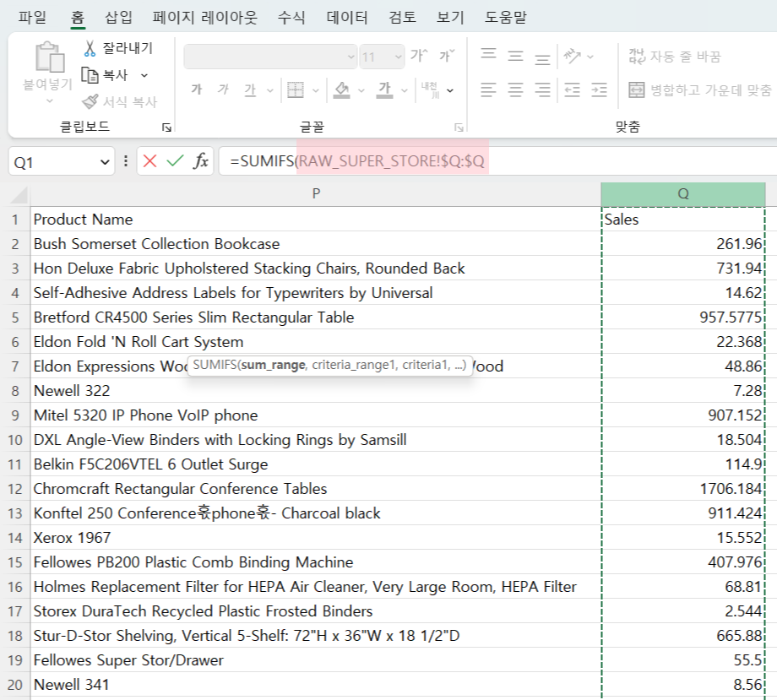777x700 pixels.
Task: Click the Borders grid icon
Action: click(296, 90)
